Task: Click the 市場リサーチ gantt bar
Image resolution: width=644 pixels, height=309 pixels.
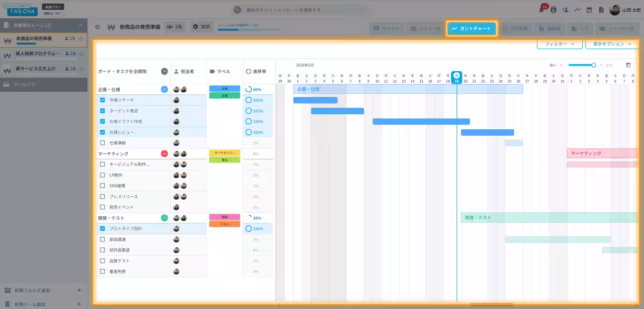Action: (316, 100)
